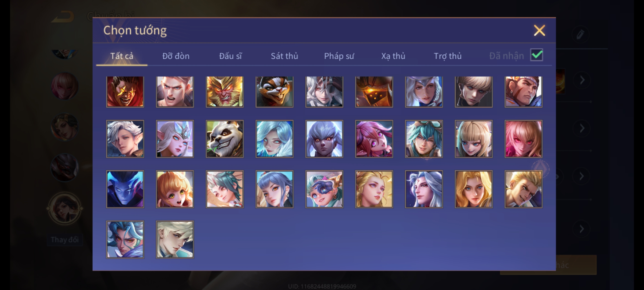Select the red demon-faced hero
Viewport: 644px width, 290px height.
[125, 92]
